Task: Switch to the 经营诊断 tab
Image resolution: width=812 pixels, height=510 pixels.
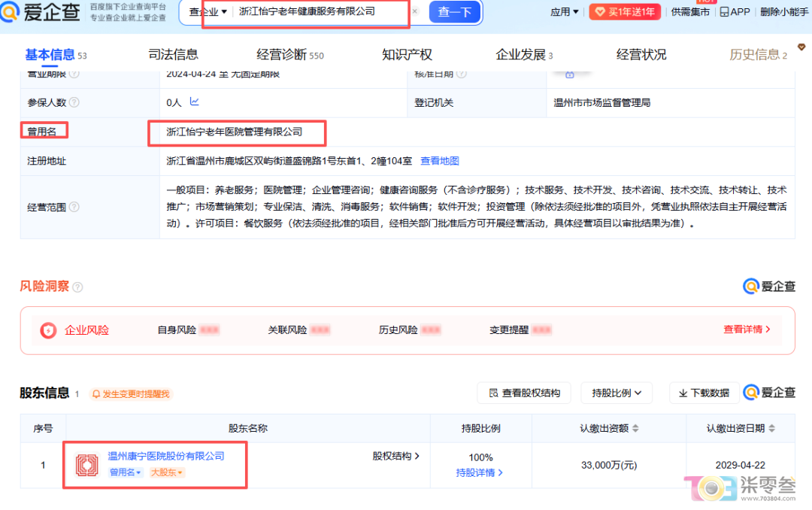Action: click(290, 54)
